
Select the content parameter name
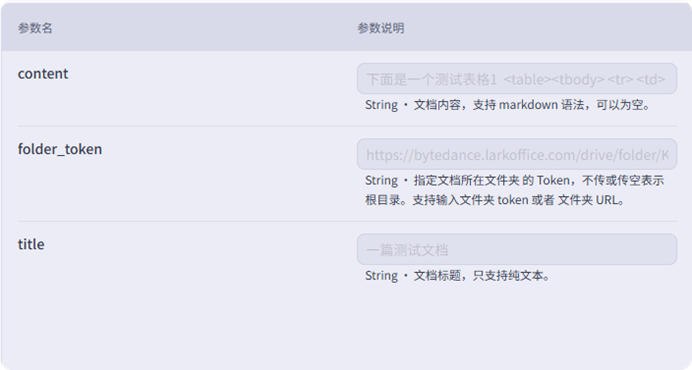43,73
